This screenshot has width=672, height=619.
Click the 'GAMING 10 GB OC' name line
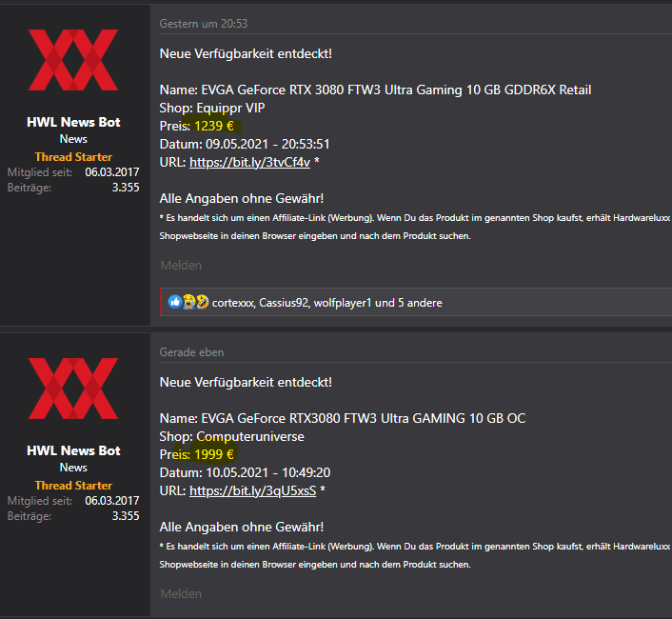tap(343, 418)
